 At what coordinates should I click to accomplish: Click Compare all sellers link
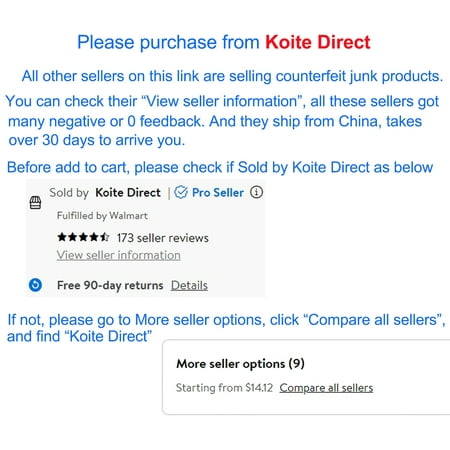point(326,388)
